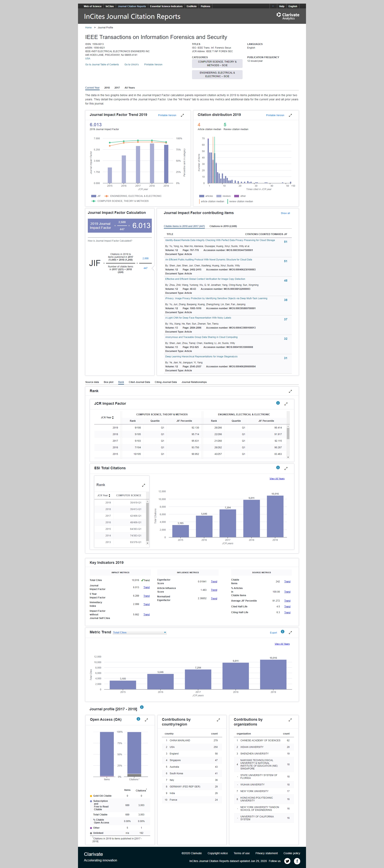Expand Contributions by organizations panel

tap(290, 720)
